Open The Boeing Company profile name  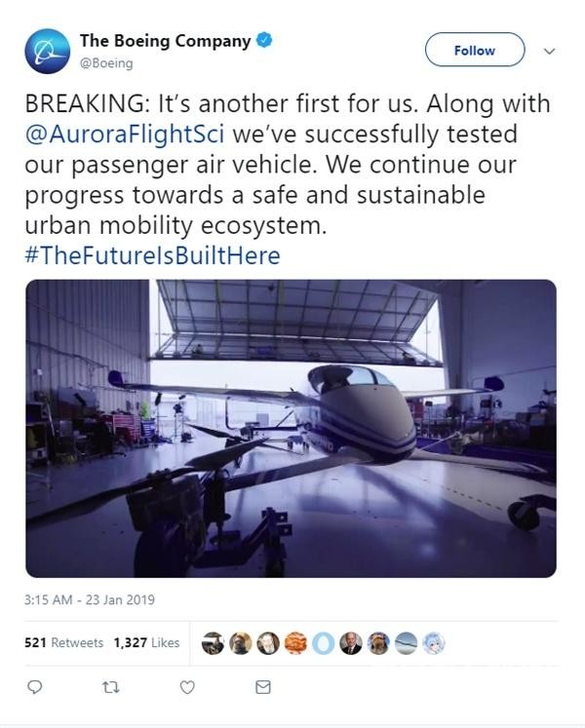tap(166, 42)
